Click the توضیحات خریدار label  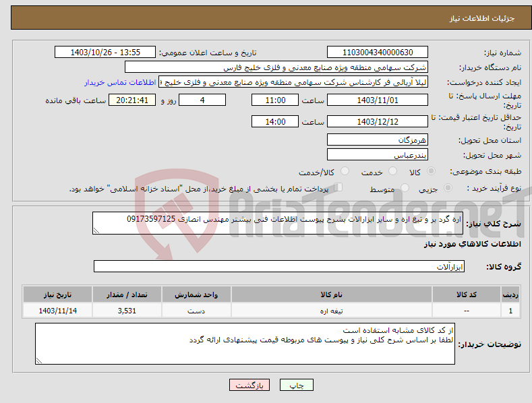pos(490,344)
